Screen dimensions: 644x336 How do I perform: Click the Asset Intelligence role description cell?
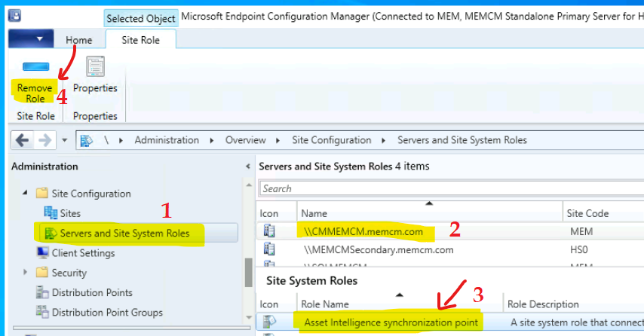pyautogui.click(x=577, y=323)
